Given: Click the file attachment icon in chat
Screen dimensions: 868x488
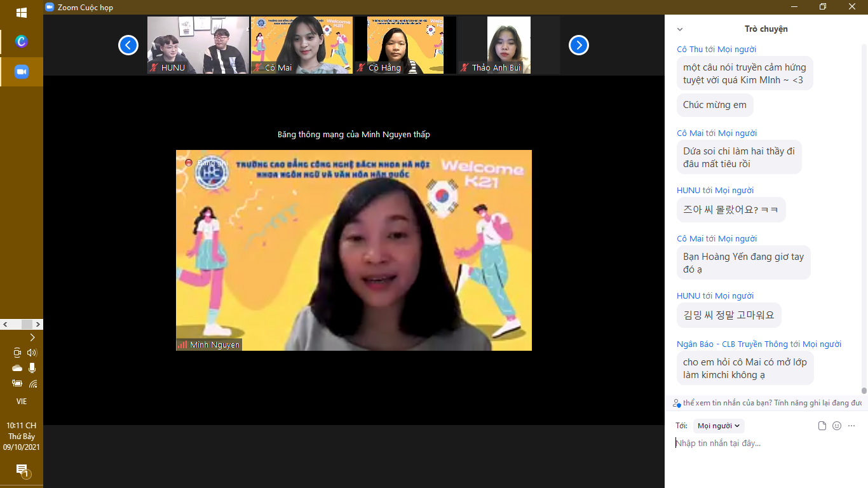Looking at the screenshot, I should click(x=822, y=426).
